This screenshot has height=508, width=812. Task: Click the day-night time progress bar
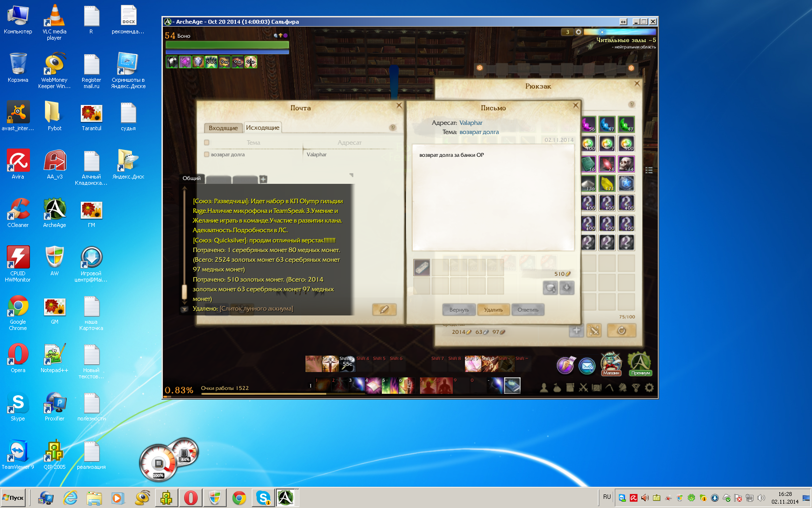click(x=620, y=32)
